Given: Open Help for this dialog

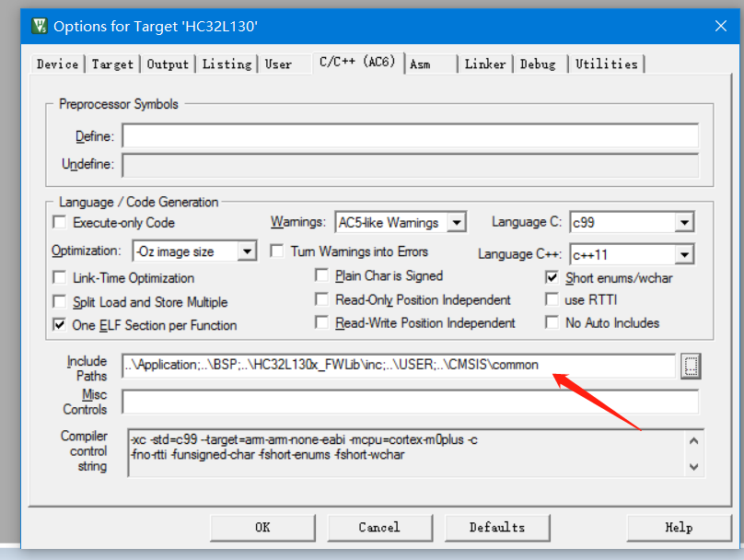Looking at the screenshot, I should (x=679, y=527).
